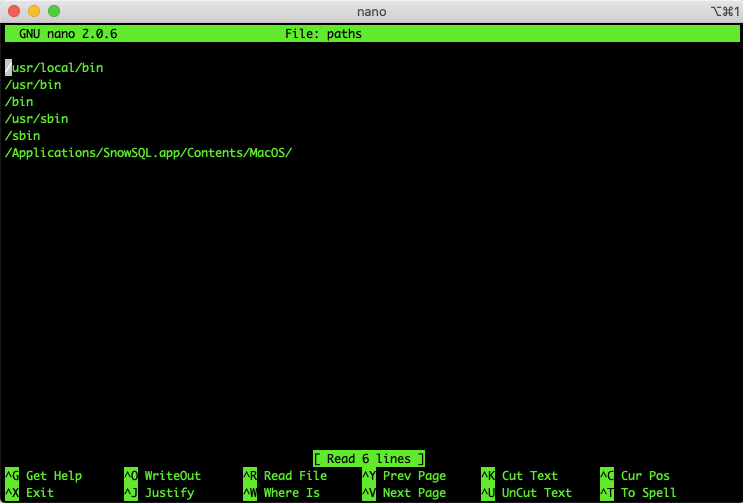Click the yellow minimize window button
The image size is (743, 503).
pos(34,11)
